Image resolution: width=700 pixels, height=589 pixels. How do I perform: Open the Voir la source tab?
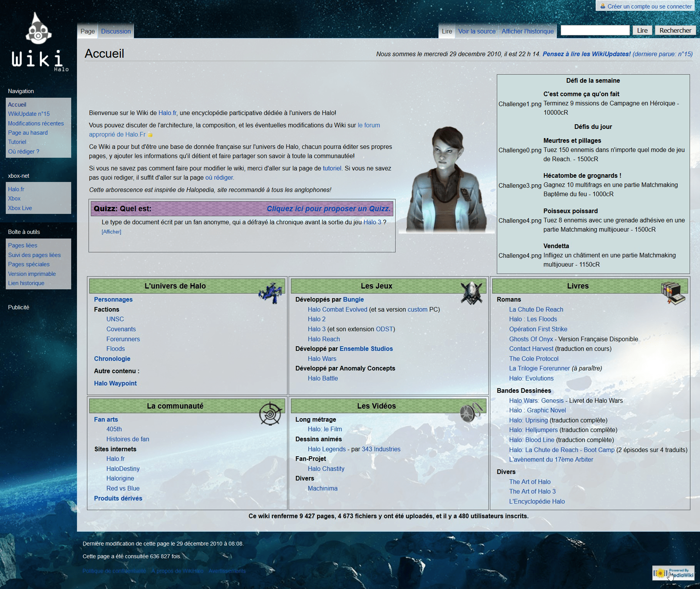click(476, 32)
